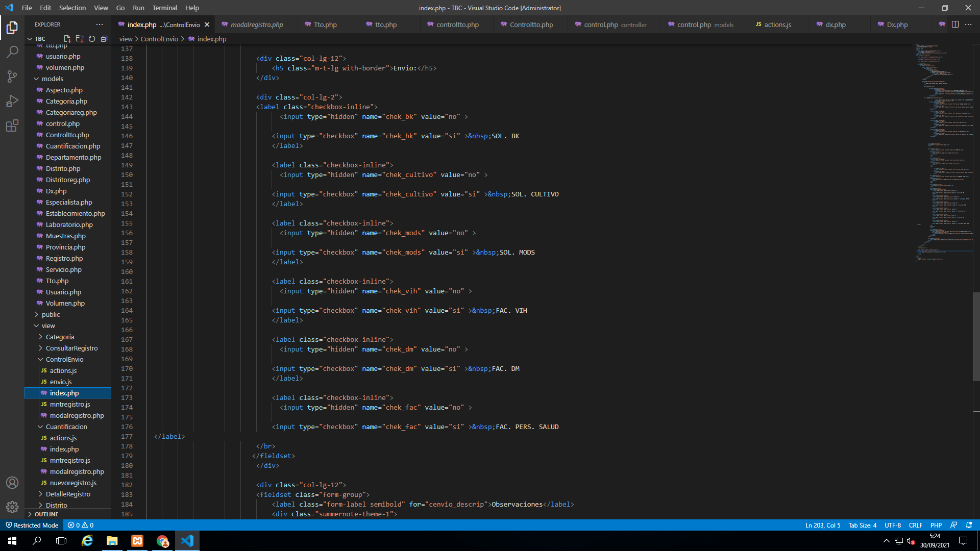Image resolution: width=980 pixels, height=551 pixels.
Task: Change end of line sequence CRLF
Action: click(x=916, y=525)
